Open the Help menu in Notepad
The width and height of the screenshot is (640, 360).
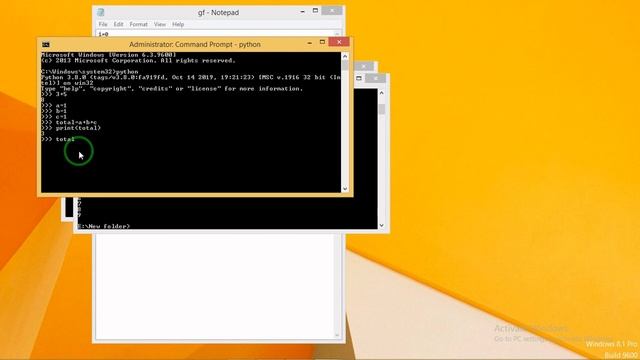tap(178, 24)
